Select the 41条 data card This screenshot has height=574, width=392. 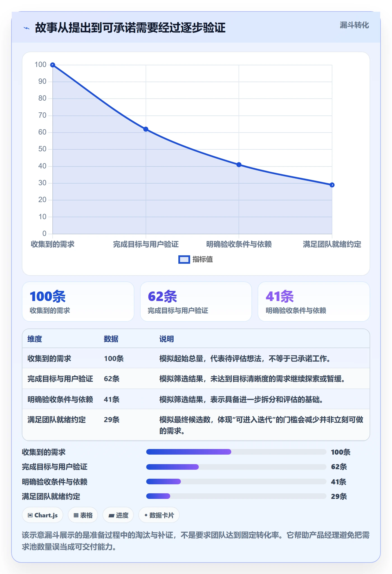click(x=314, y=302)
